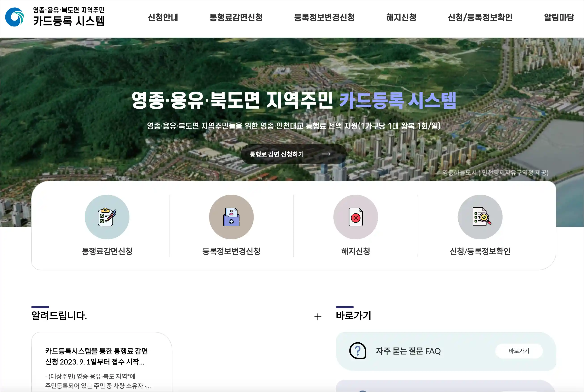Click the blue swirl site logo
The image size is (584, 392).
coord(15,17)
